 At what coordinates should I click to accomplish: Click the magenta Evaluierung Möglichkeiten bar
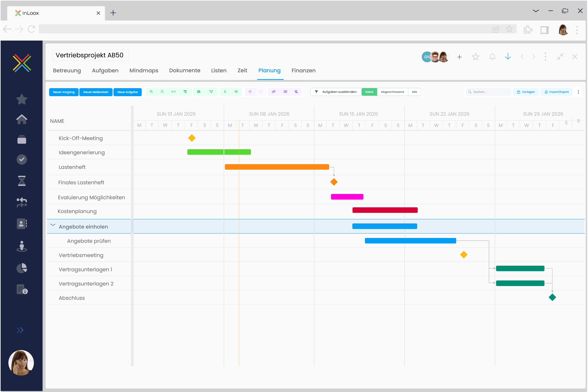point(347,197)
